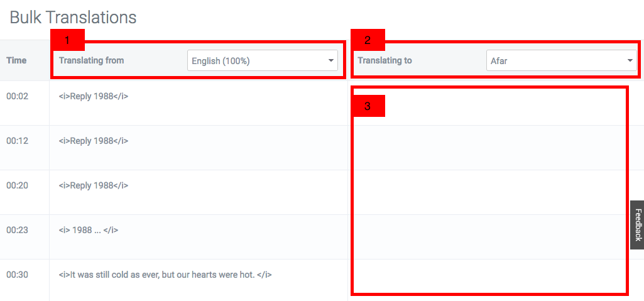Viewport: 644px width, 301px height.
Task: Click the Time column header
Action: [x=16, y=60]
